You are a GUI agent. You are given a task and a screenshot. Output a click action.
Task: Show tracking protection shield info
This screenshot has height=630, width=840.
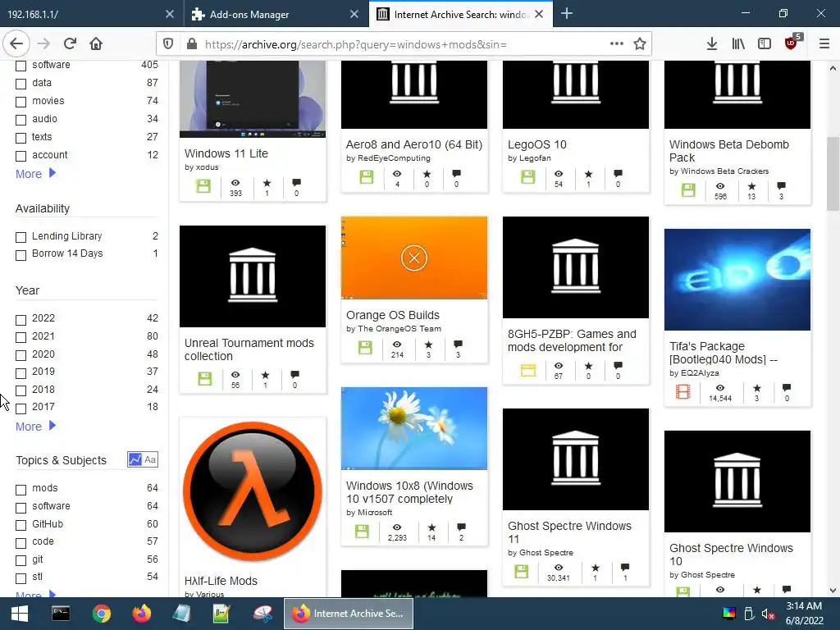coord(167,44)
